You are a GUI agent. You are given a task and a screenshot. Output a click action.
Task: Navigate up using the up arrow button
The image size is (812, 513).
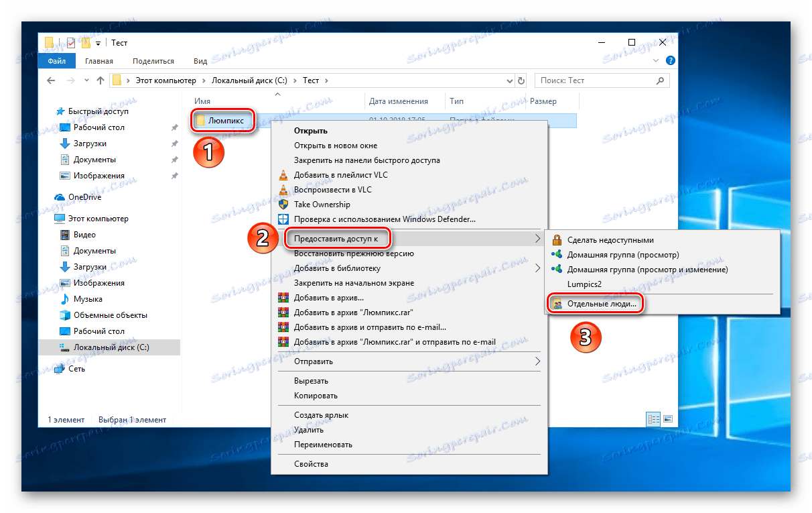click(x=100, y=80)
